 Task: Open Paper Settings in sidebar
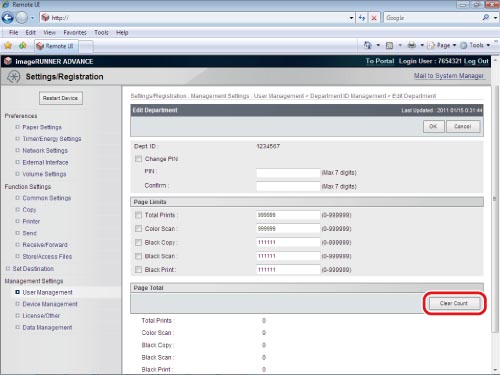pos(42,127)
